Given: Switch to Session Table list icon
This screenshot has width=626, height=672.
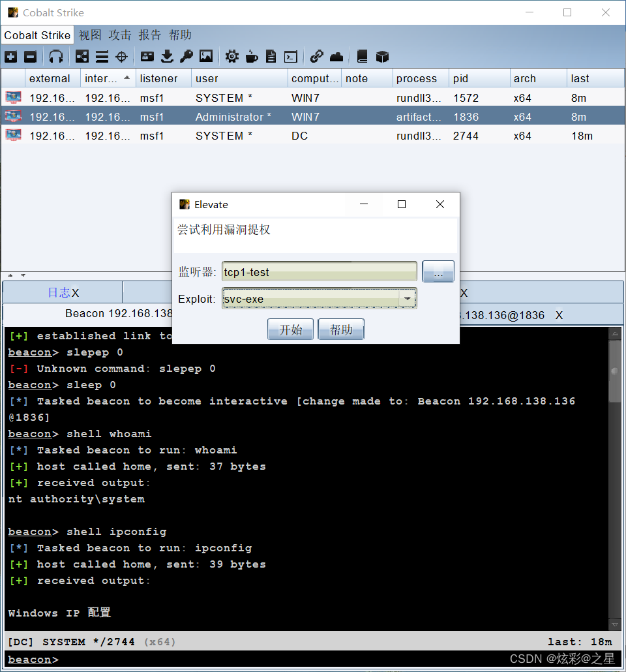Looking at the screenshot, I should (102, 57).
